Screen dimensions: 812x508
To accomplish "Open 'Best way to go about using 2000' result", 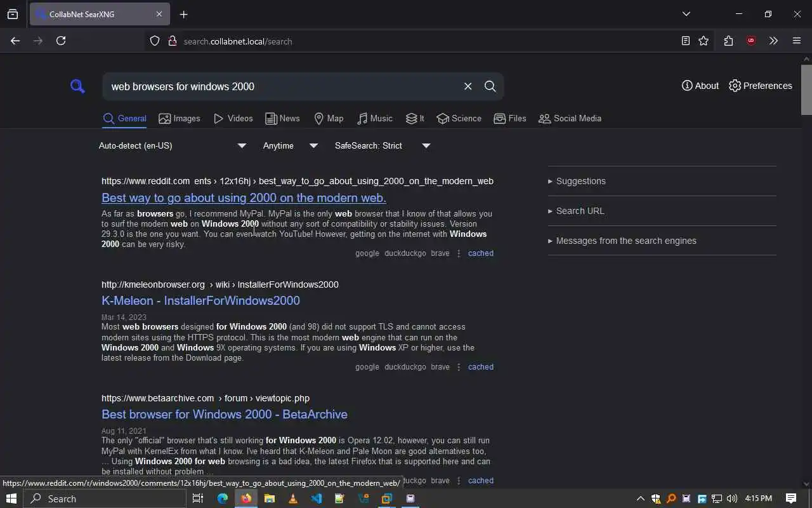I will pyautogui.click(x=244, y=197).
